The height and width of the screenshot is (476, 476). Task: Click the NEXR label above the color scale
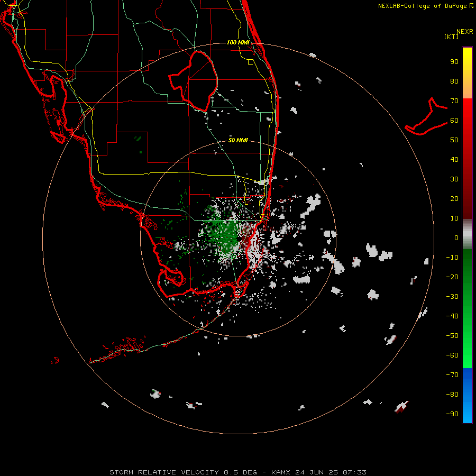(x=464, y=32)
